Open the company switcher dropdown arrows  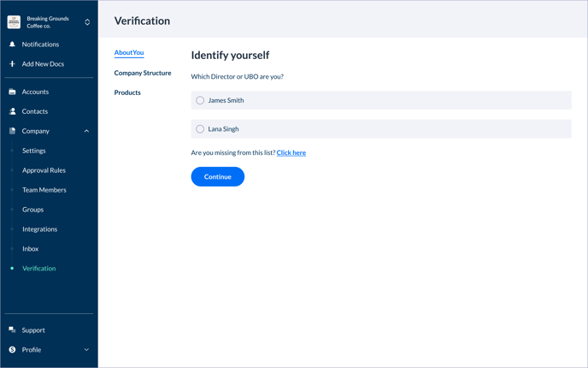coord(87,22)
